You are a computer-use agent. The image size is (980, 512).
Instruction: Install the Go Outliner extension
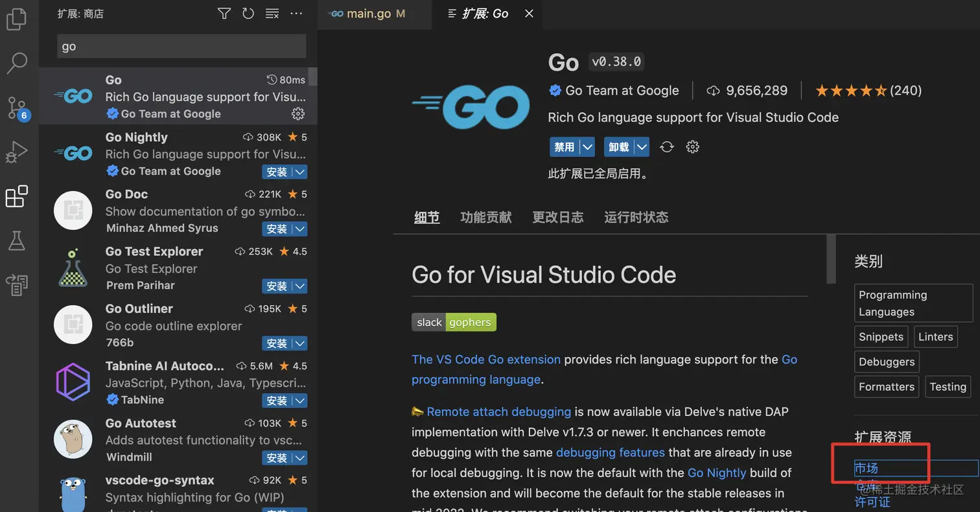click(277, 343)
